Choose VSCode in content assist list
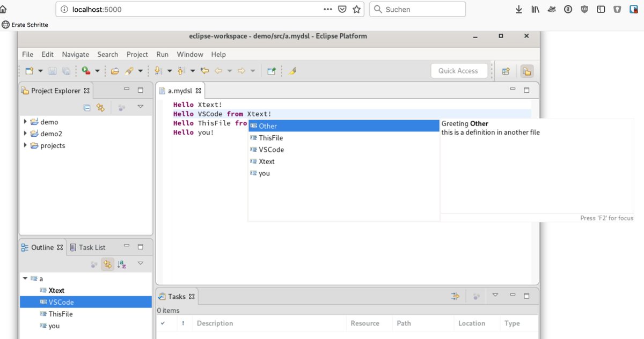 (343, 150)
